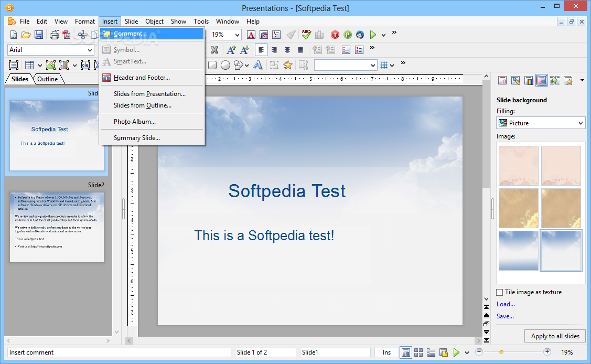The image size is (591, 364).
Task: Open the Format menu
Action: (x=85, y=22)
